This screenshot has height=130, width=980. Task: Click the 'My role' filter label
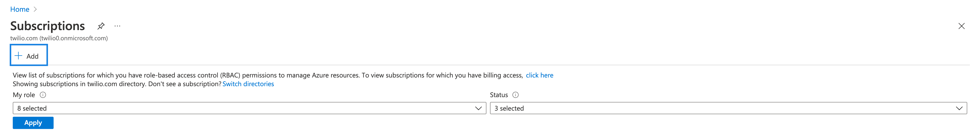click(x=24, y=95)
